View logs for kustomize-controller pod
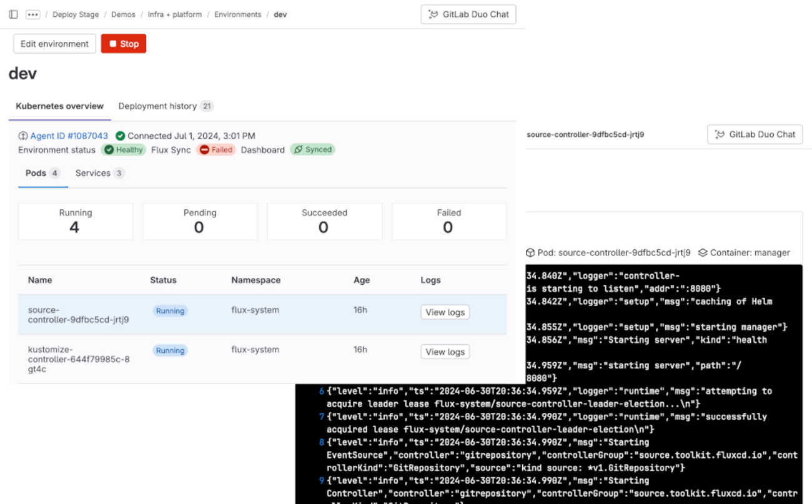Image resolution: width=812 pixels, height=504 pixels. pos(445,352)
